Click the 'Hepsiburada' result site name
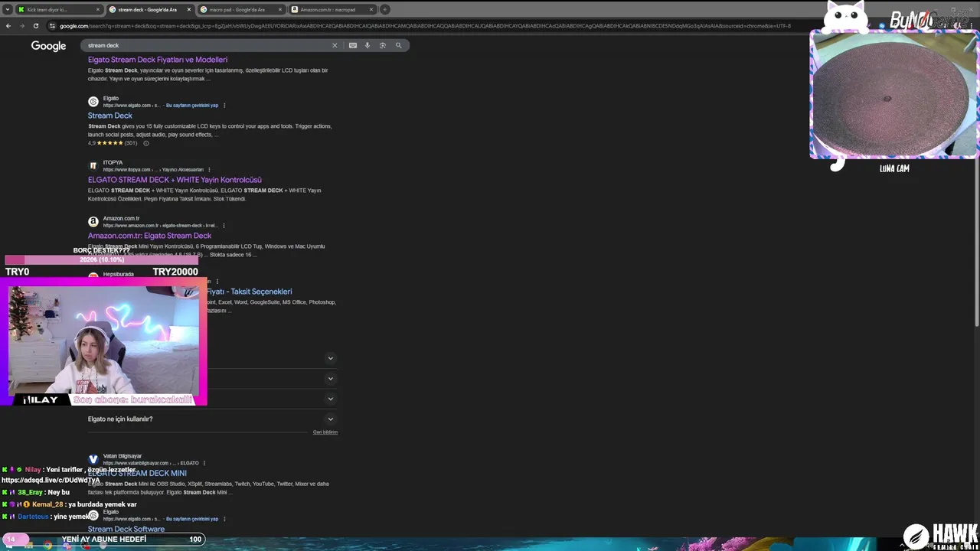The height and width of the screenshot is (551, 980). 119,274
